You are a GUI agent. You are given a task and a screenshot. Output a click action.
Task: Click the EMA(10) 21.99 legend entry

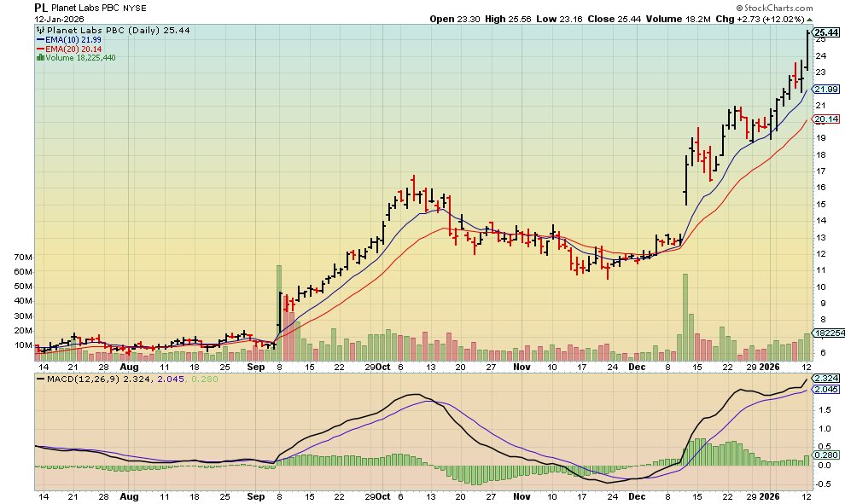[73, 40]
